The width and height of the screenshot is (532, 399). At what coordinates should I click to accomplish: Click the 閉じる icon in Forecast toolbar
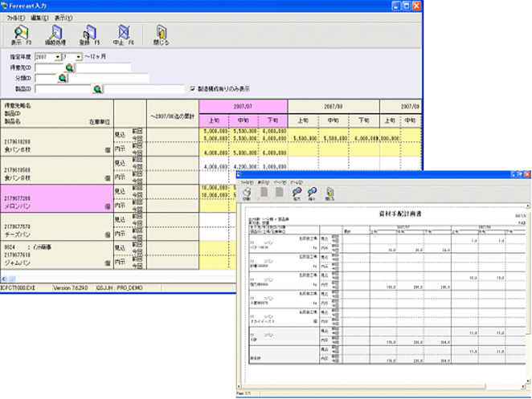162,35
